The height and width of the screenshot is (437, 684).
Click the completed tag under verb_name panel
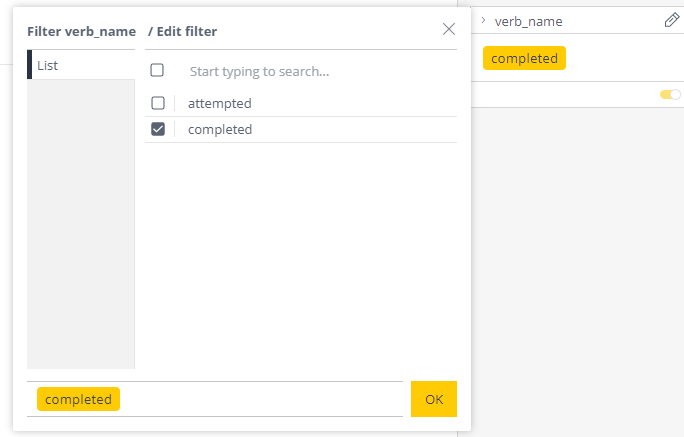524,58
